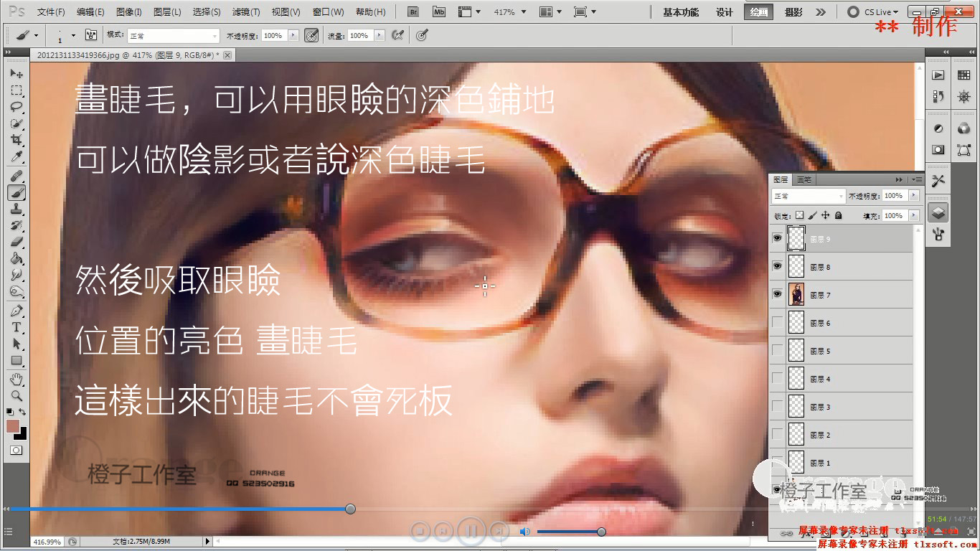Image resolution: width=980 pixels, height=551 pixels.
Task: Open the layer blend mode 正常 dropdown
Action: point(809,196)
